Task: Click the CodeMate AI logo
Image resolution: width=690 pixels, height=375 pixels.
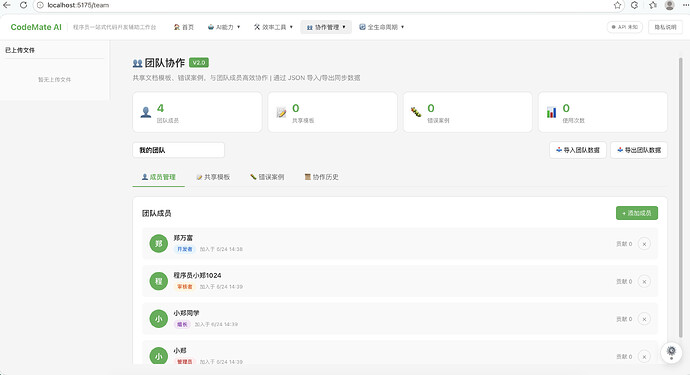Action: click(x=36, y=27)
